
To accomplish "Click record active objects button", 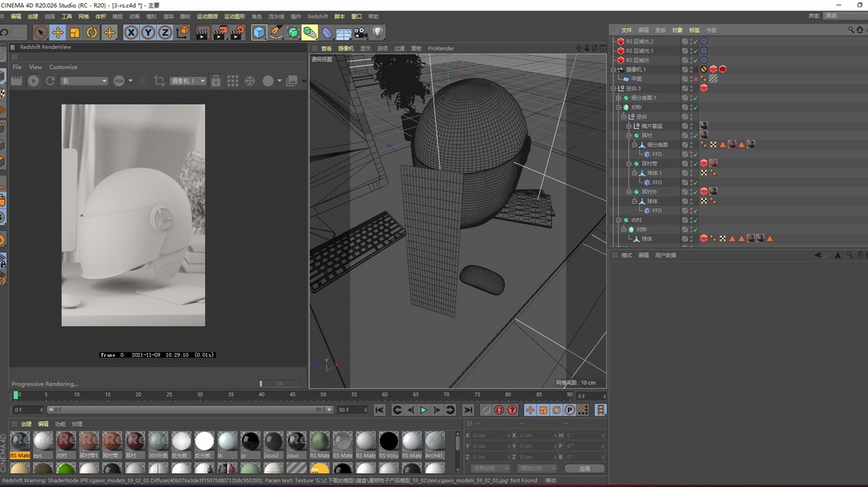I will [486, 410].
